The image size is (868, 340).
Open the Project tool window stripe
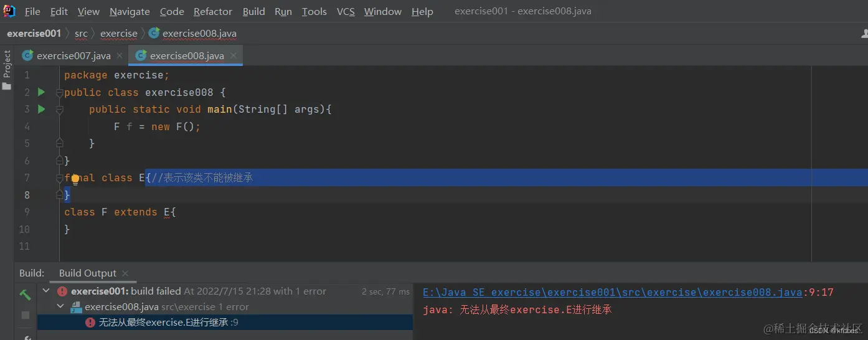pos(7,70)
